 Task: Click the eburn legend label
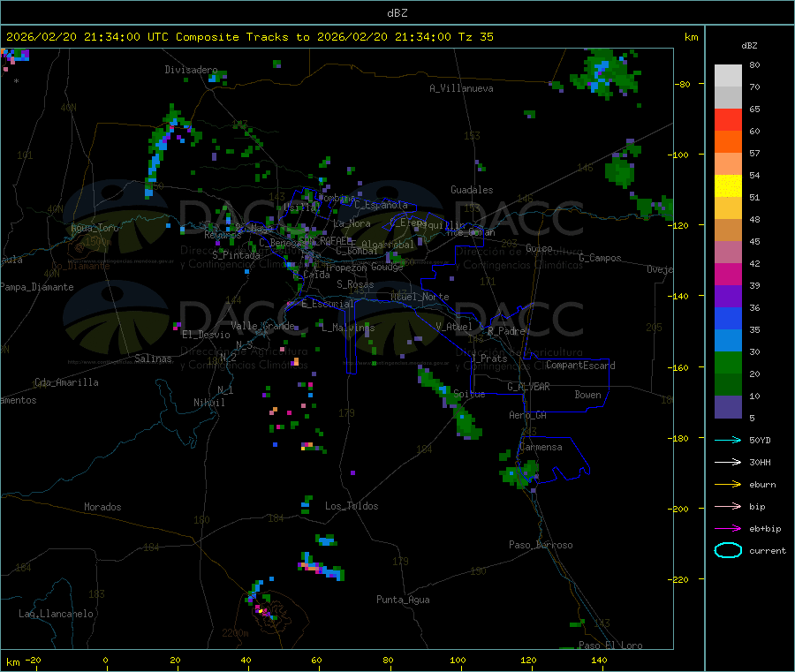tap(762, 485)
